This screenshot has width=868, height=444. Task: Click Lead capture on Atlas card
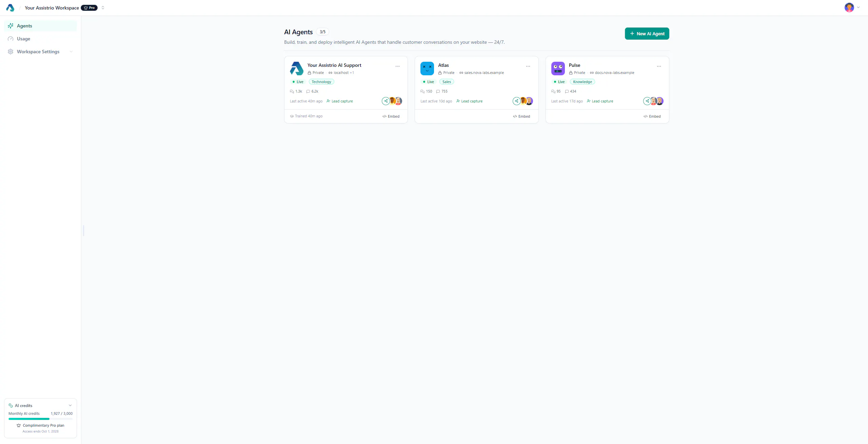[x=470, y=101]
